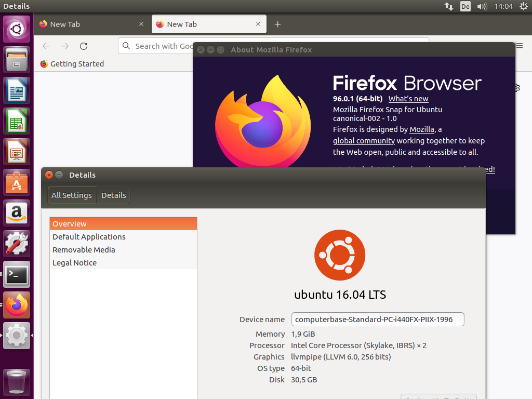This screenshot has width=532, height=399.
Task: Open What's new link in About Firefox
Action: [408, 99]
